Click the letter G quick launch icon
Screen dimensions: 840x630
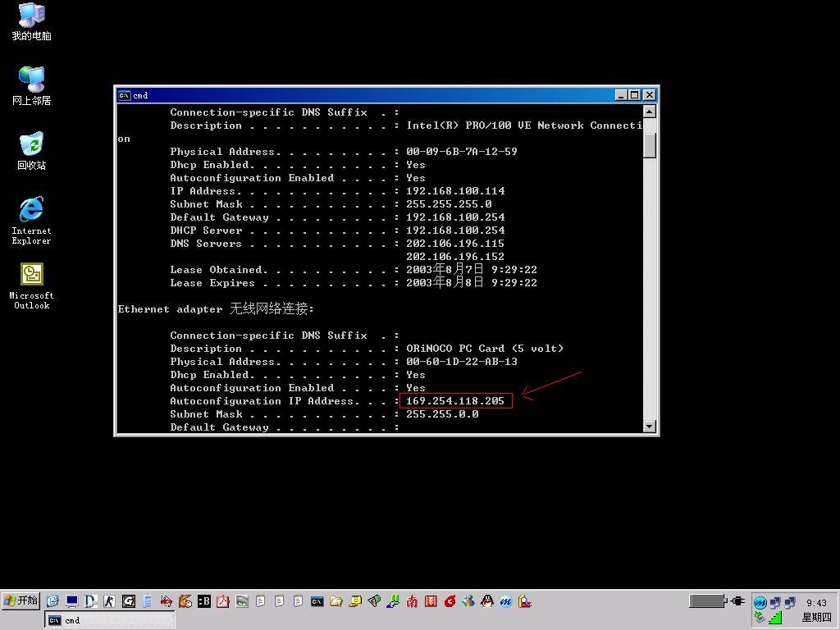tap(129, 601)
